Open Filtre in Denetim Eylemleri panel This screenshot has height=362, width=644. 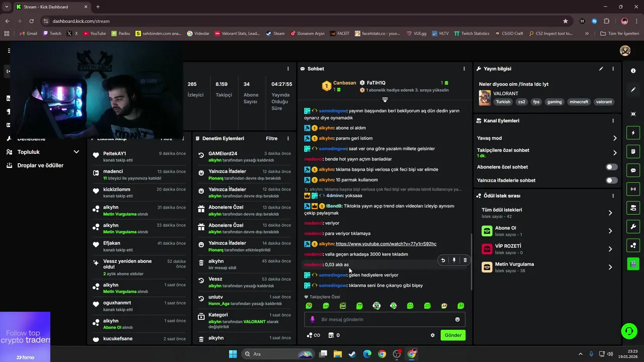click(x=272, y=138)
